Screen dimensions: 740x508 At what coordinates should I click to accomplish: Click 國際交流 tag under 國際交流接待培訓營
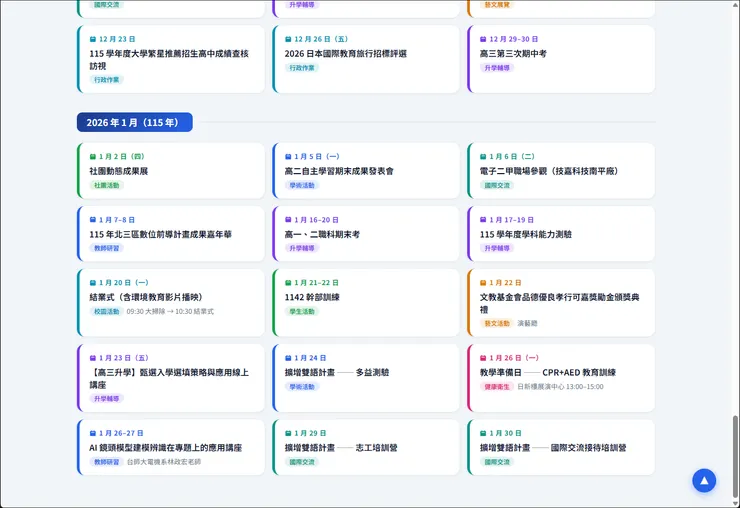497,462
